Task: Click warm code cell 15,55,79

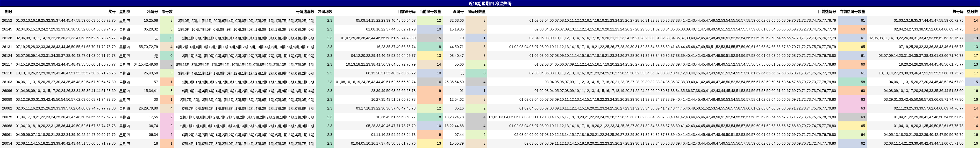Action: pyautogui.click(x=457, y=143)
